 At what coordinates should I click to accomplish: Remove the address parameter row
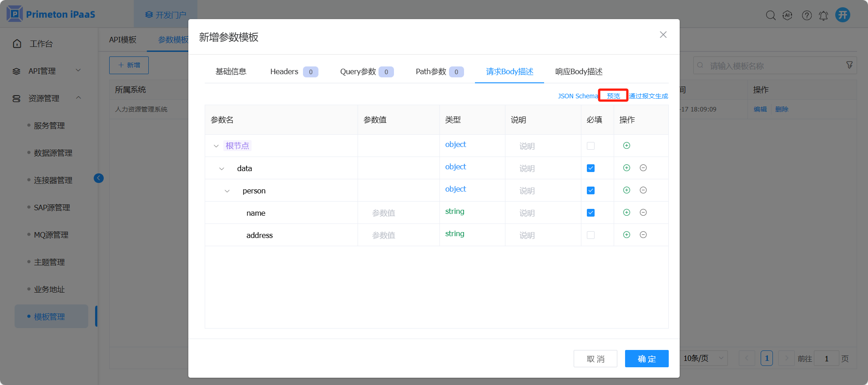click(x=643, y=235)
